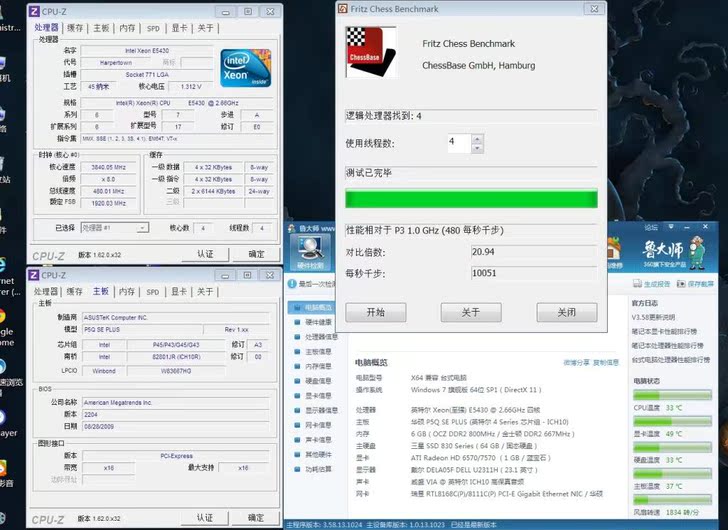Screen dimensions: 728x530
Task: Open 微博分享 link in Lu Dashi
Action: 577,362
